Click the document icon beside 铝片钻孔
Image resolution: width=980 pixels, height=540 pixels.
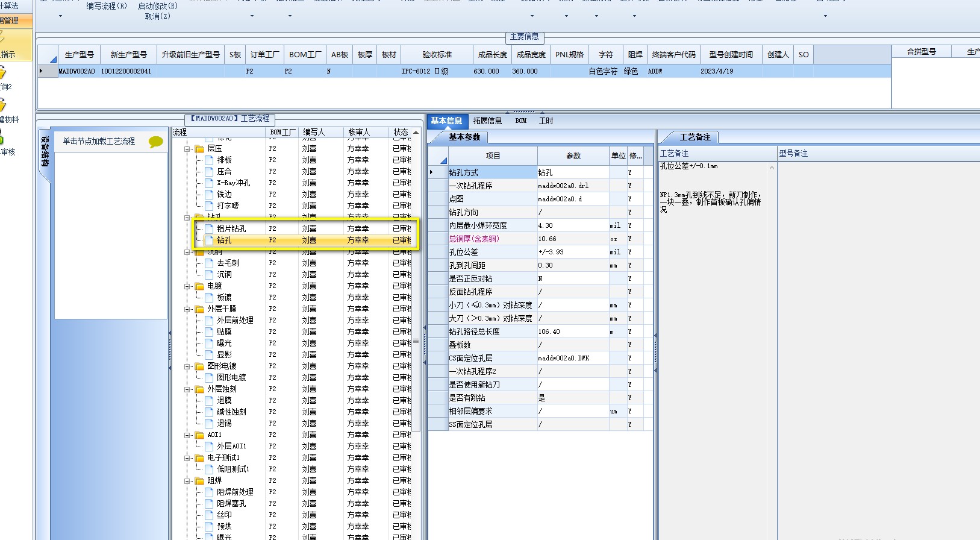coord(209,228)
